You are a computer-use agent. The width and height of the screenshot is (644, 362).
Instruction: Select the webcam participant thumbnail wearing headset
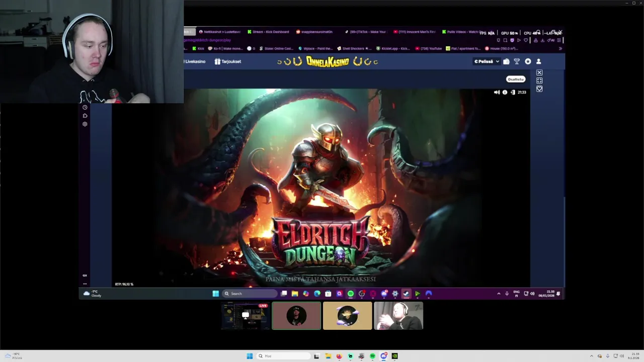(398, 316)
